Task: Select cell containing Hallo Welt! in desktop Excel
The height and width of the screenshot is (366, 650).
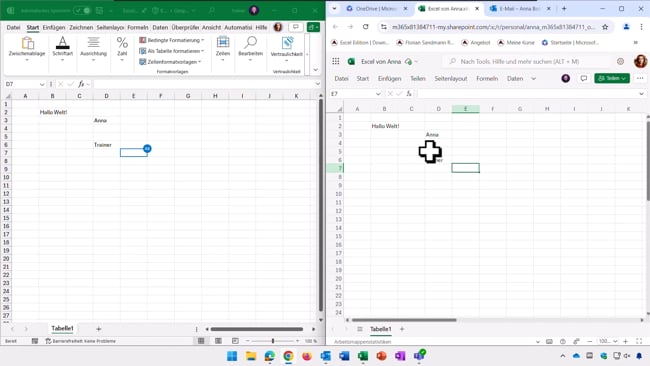Action: (x=53, y=112)
